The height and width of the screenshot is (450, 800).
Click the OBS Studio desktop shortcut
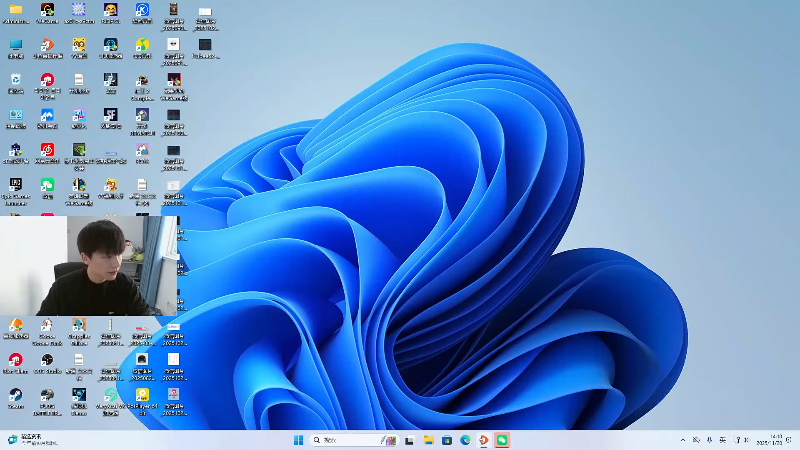coord(47,361)
